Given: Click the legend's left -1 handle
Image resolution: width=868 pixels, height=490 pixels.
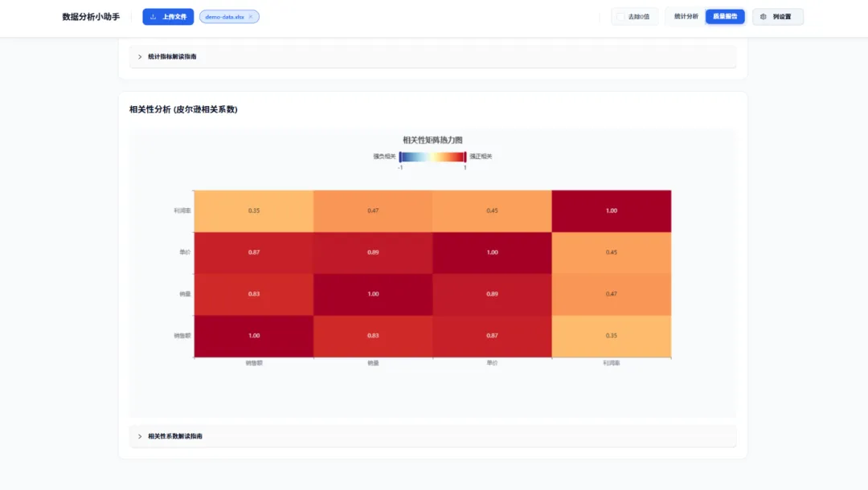Looking at the screenshot, I should tap(400, 157).
